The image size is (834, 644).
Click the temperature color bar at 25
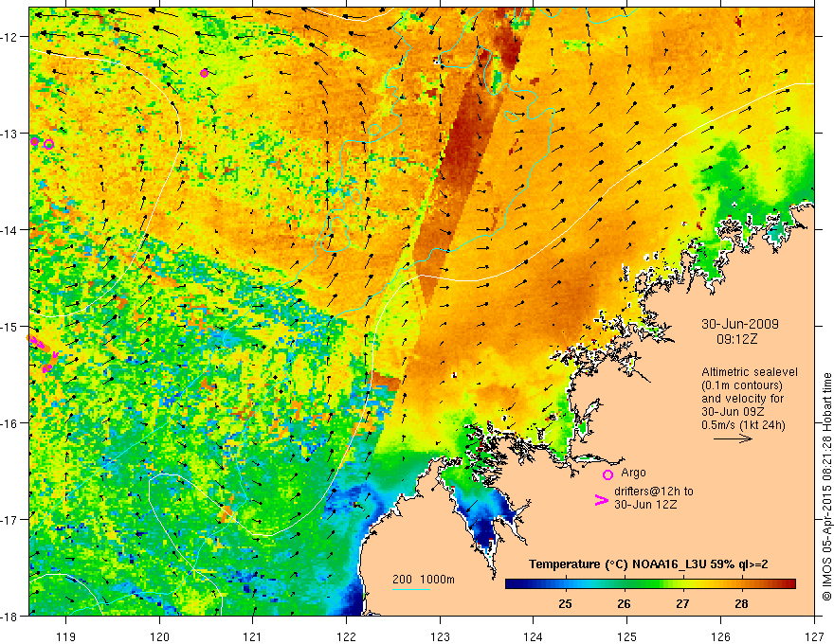(x=566, y=584)
